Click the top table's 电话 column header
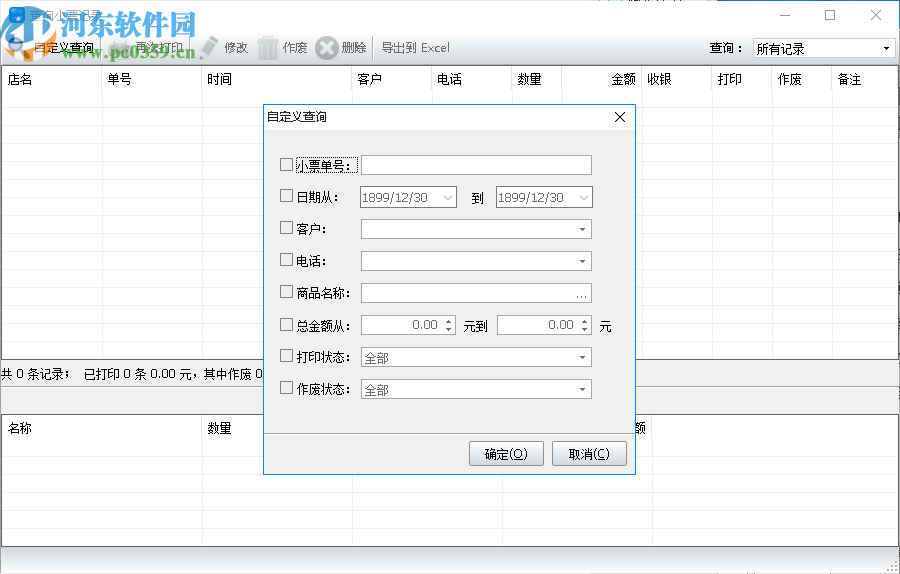 pyautogui.click(x=471, y=79)
